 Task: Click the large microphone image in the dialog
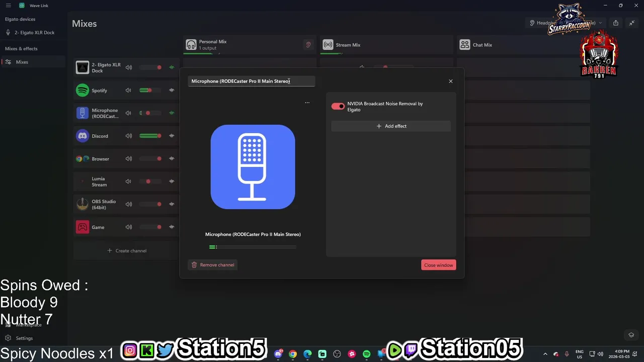[x=253, y=167]
